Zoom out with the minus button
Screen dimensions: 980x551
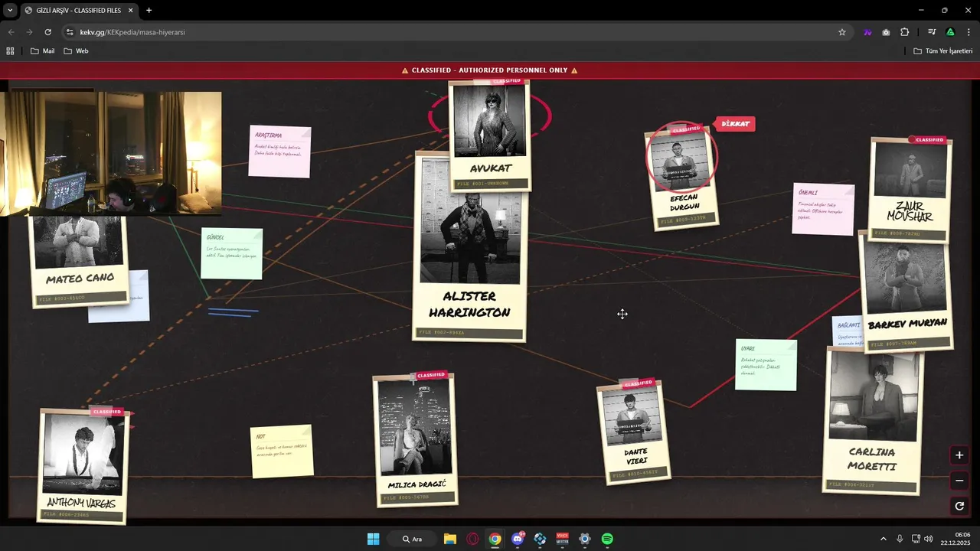coord(959,481)
